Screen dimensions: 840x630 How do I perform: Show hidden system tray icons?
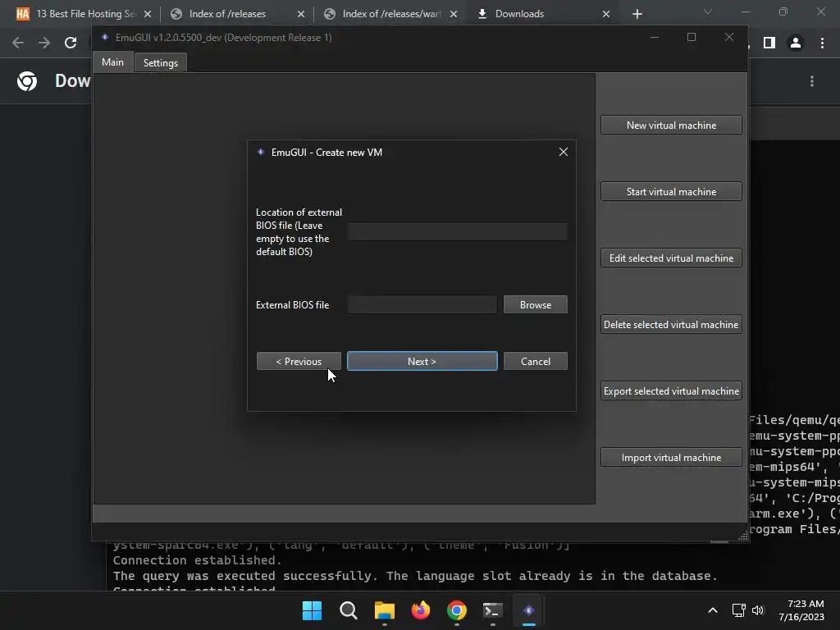point(713,610)
